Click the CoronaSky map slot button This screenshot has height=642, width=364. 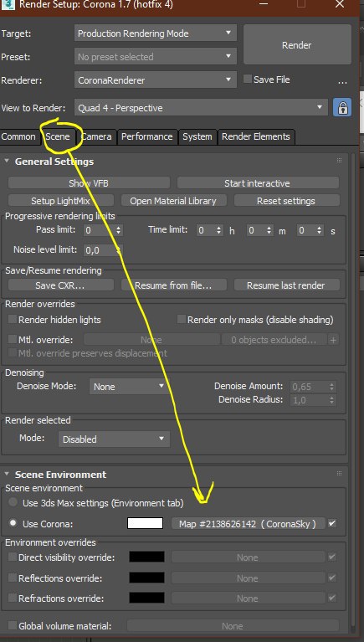point(249,524)
